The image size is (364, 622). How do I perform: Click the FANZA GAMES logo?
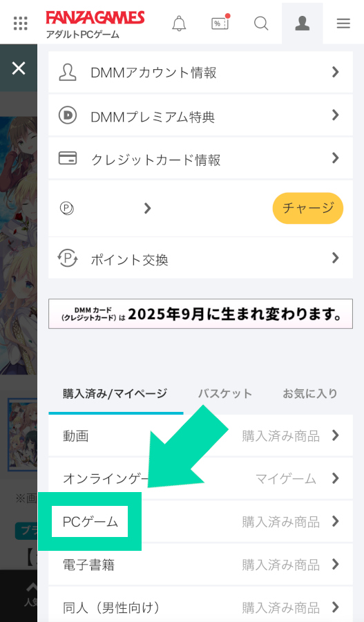(95, 18)
